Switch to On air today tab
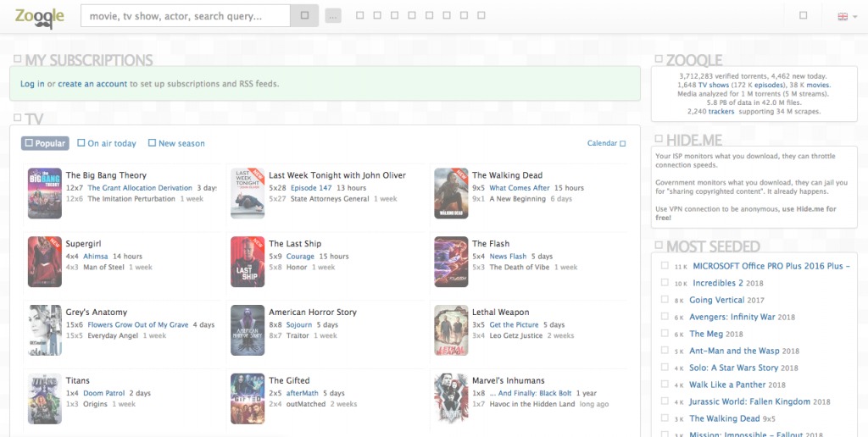 (107, 143)
